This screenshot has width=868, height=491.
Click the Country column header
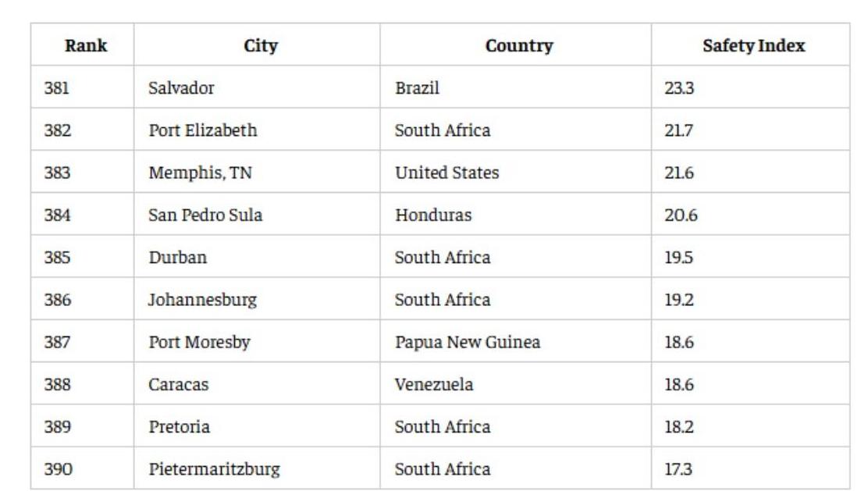[x=518, y=45]
